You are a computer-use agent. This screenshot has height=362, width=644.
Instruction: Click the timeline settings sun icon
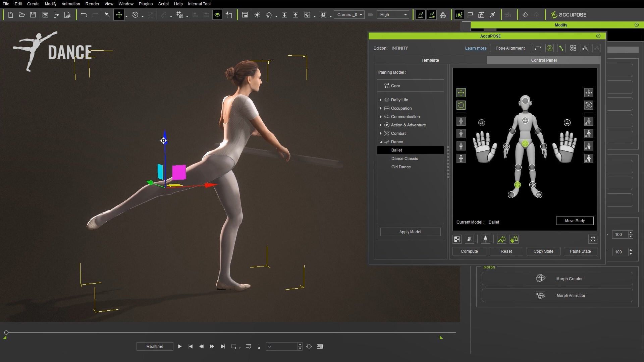(x=309, y=347)
